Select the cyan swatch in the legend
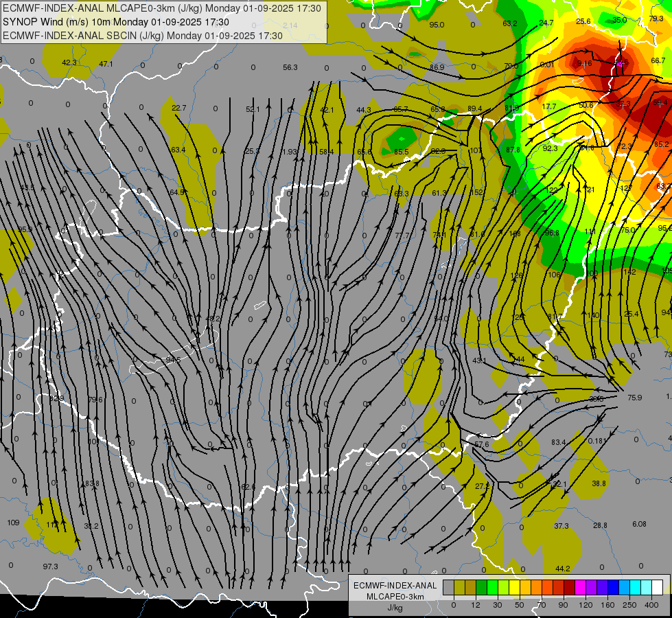672x618 pixels. point(635,587)
